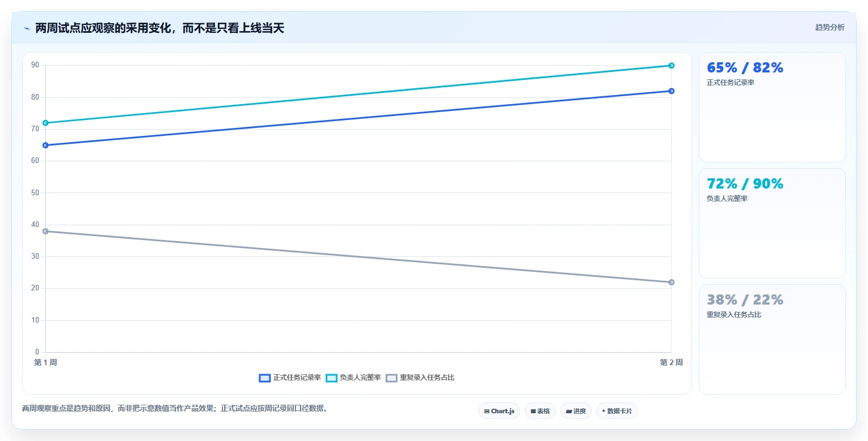Select the 第 2 周 point on the blue line
868x441 pixels.
(671, 91)
